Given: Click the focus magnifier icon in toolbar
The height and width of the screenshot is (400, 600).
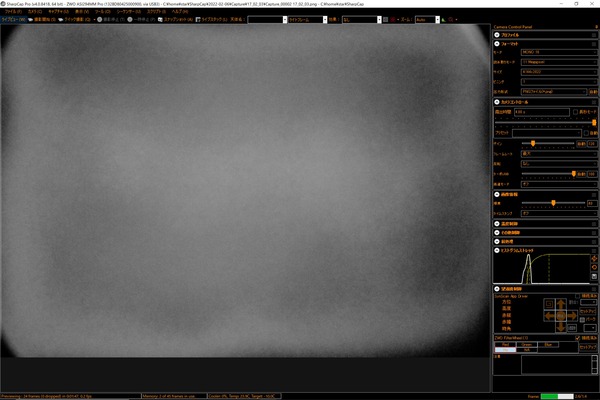Looking at the screenshot, I should point(451,20).
